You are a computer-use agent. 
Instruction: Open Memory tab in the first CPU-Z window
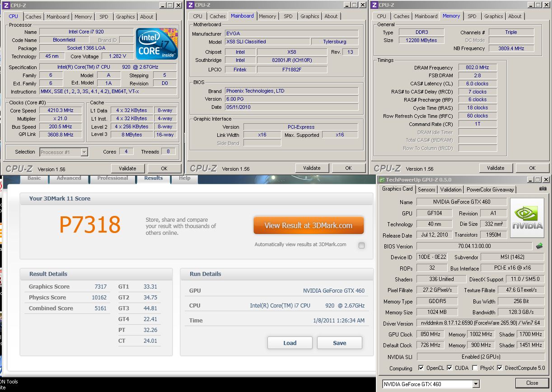83,17
